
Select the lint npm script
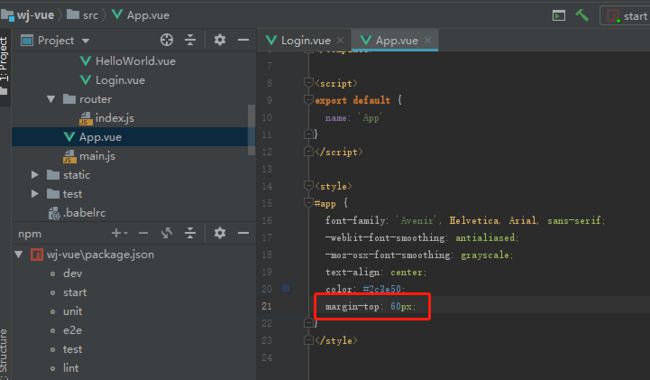coord(71,368)
